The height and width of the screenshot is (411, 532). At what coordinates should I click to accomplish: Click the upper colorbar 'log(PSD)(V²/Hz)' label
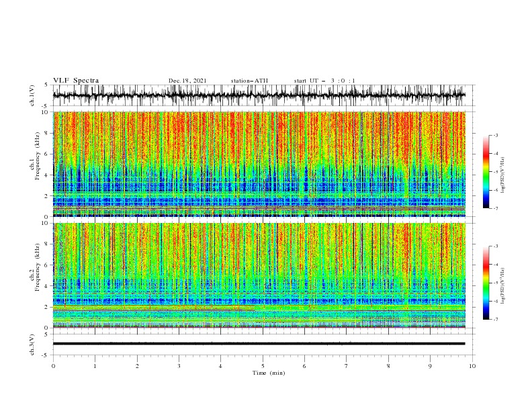[503, 175]
